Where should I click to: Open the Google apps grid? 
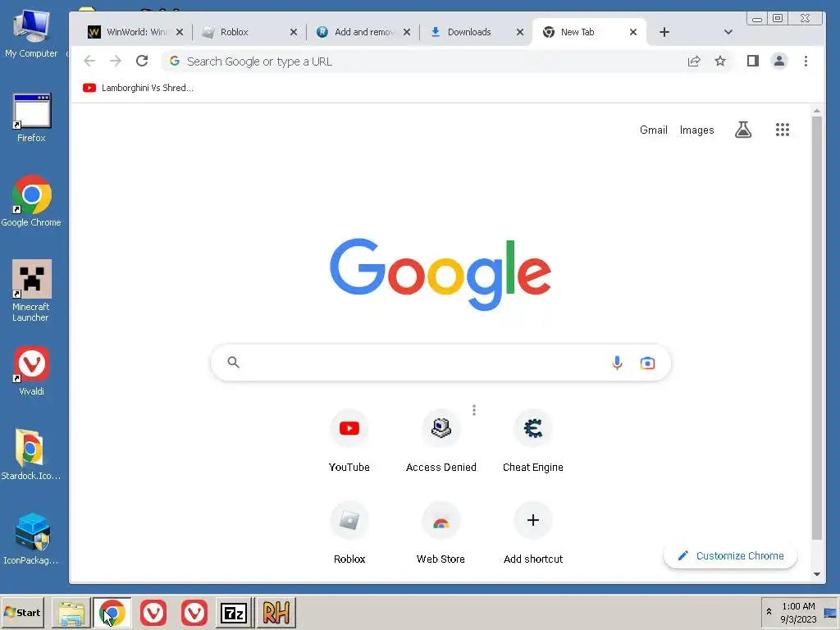(782, 130)
